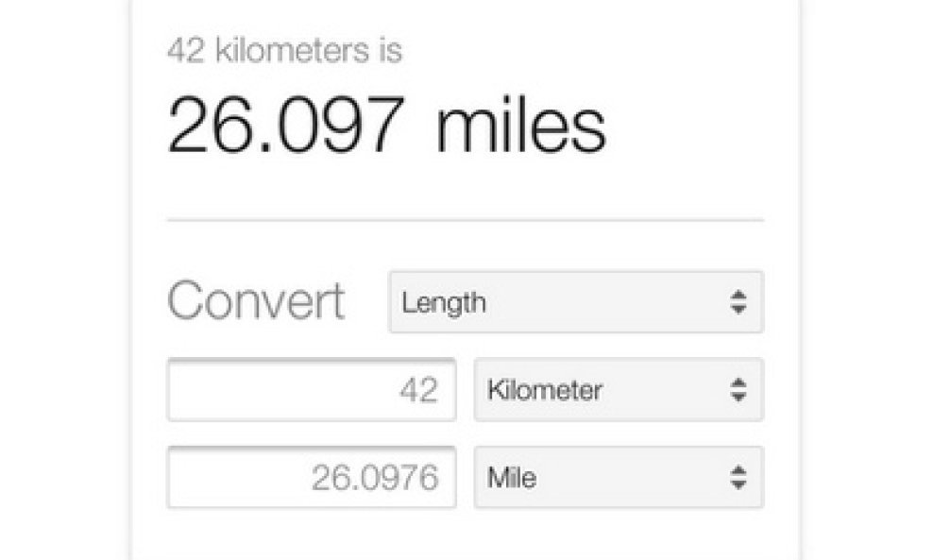This screenshot has height=560, width=933.
Task: Focus the input field containing 26.0976
Action: click(x=312, y=477)
